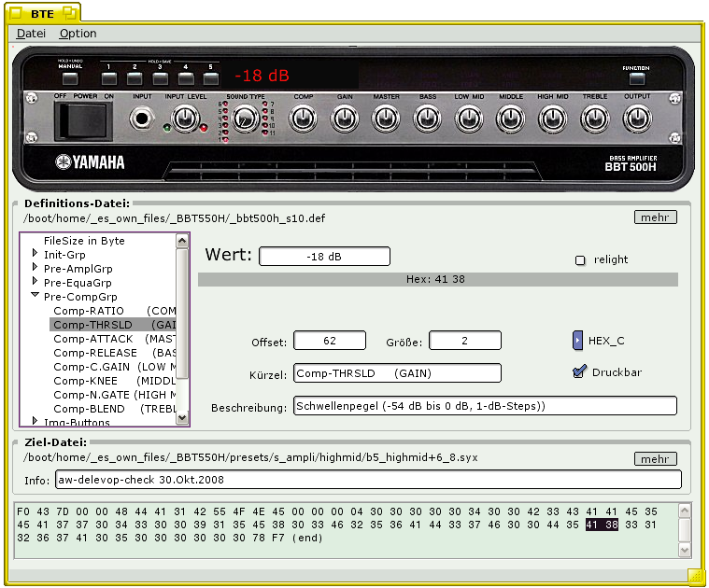Click tree list scroll-up arrow
This screenshot has width=709, height=588.
pos(182,241)
